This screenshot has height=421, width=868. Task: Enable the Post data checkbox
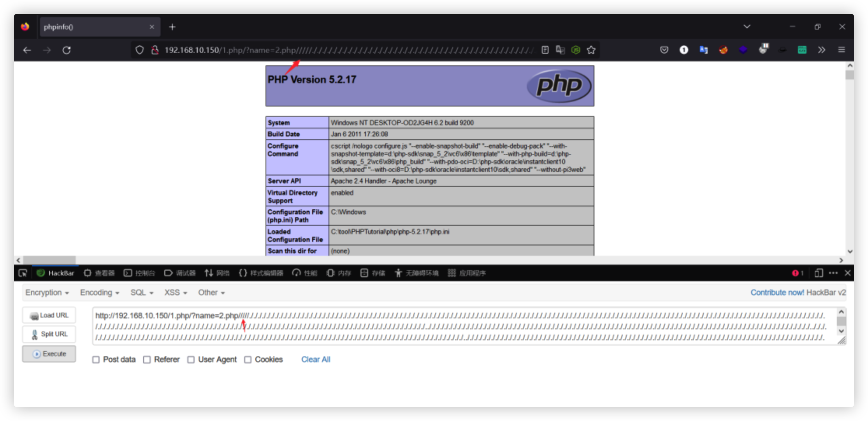click(96, 360)
